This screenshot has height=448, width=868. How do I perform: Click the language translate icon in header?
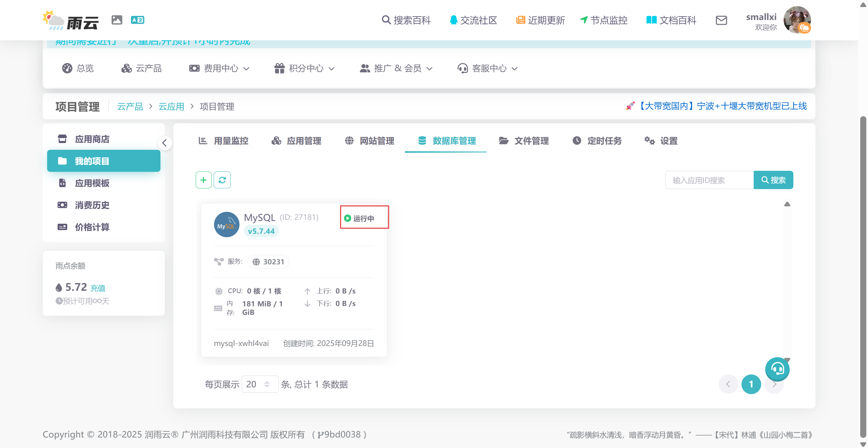[x=137, y=20]
